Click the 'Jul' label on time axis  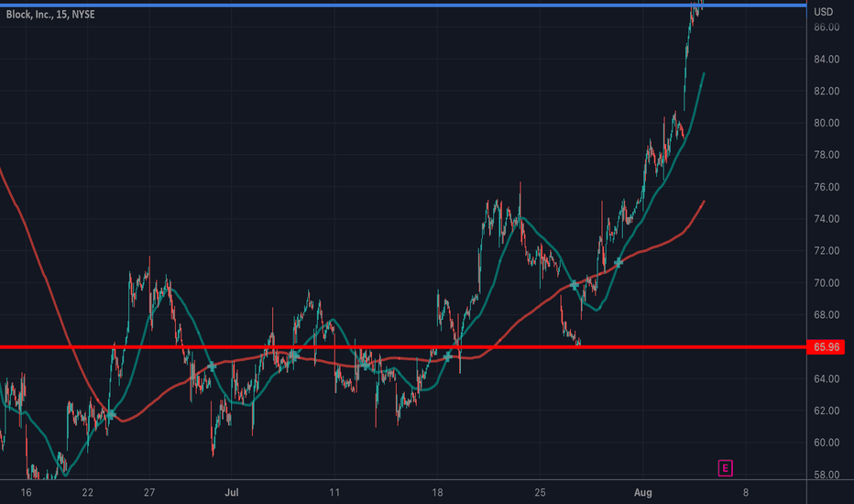(x=232, y=493)
